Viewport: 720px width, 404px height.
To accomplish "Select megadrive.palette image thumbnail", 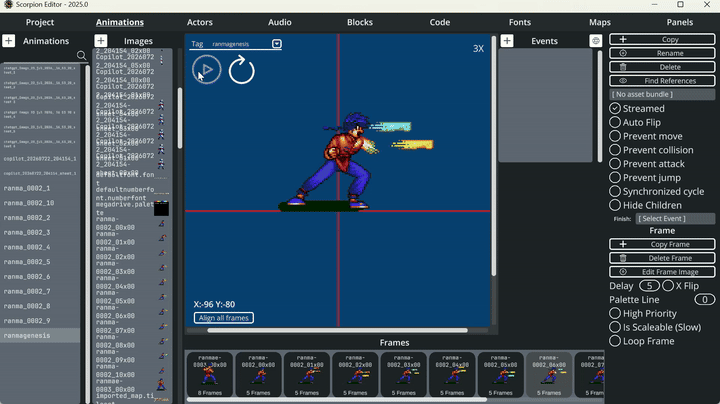I will click(x=161, y=208).
